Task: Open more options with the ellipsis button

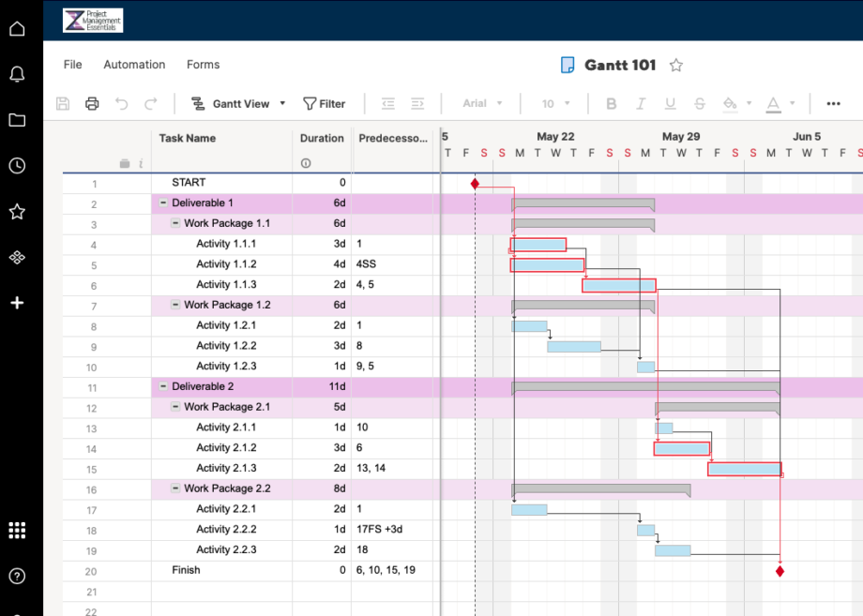Action: point(833,103)
